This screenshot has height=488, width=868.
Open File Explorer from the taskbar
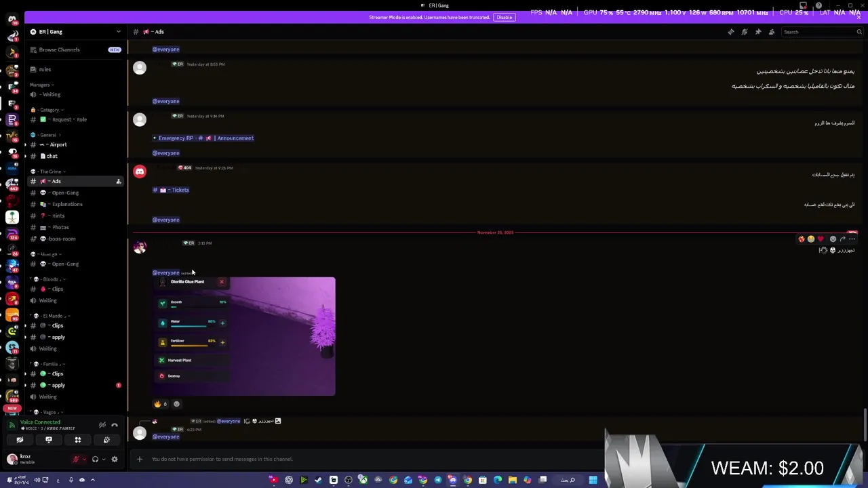[x=512, y=480]
